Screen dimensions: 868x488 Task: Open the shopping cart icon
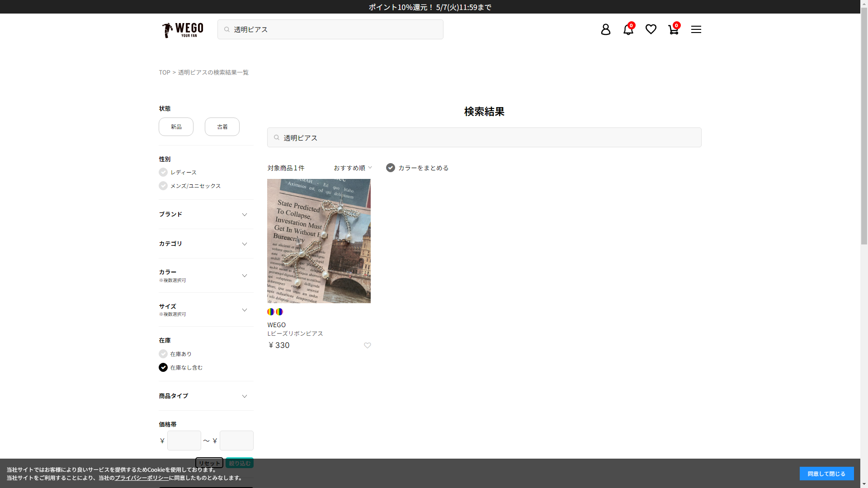(x=673, y=29)
